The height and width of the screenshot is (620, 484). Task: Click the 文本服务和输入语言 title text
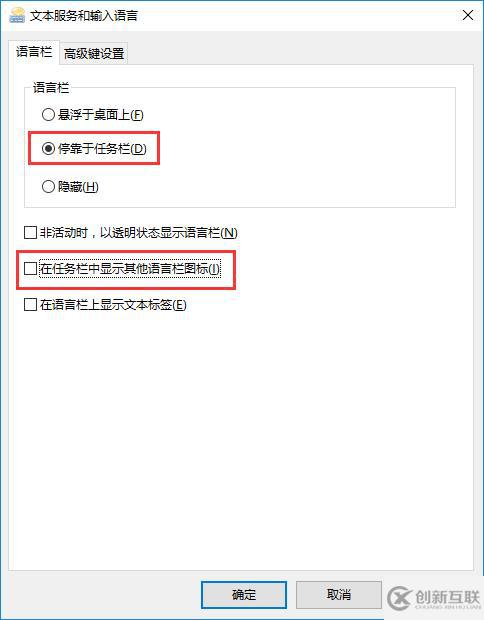pyautogui.click(x=84, y=16)
